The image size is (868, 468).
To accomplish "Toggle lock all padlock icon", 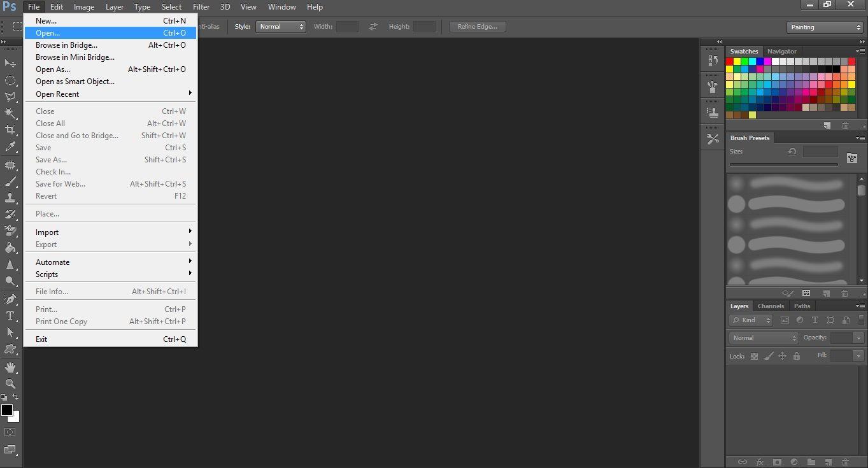I will [x=796, y=356].
